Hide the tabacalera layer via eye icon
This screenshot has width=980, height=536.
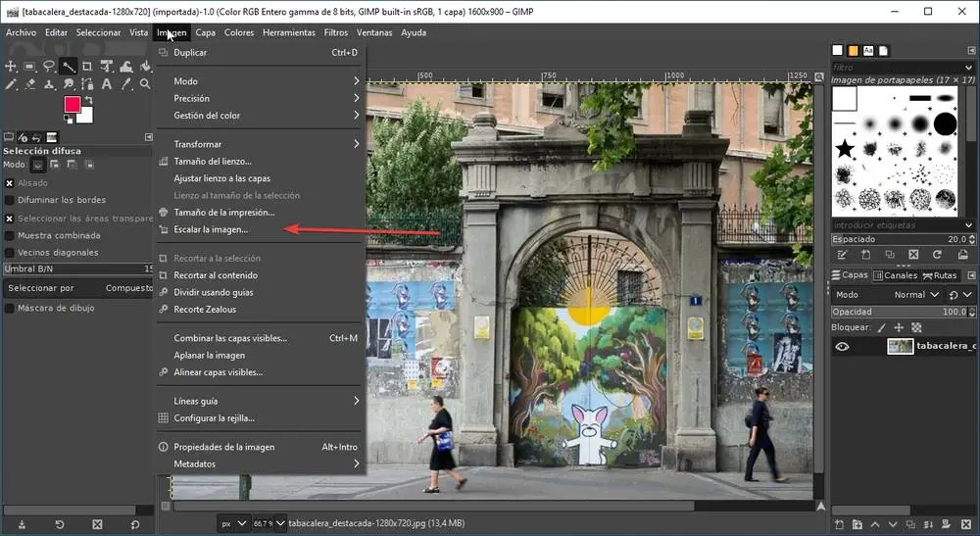(x=842, y=346)
